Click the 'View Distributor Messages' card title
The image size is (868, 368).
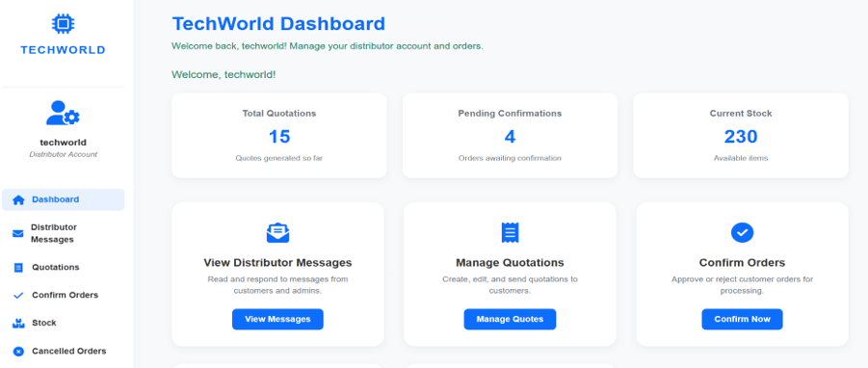pyautogui.click(x=277, y=263)
